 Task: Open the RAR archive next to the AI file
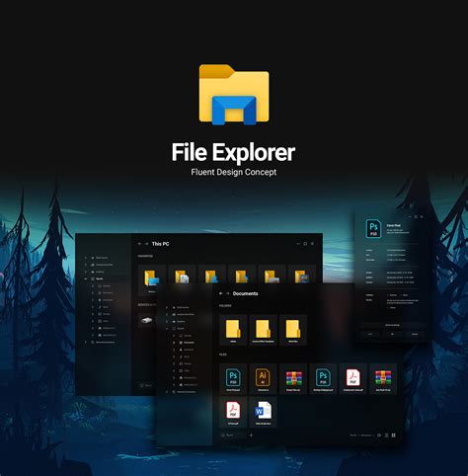[293, 378]
